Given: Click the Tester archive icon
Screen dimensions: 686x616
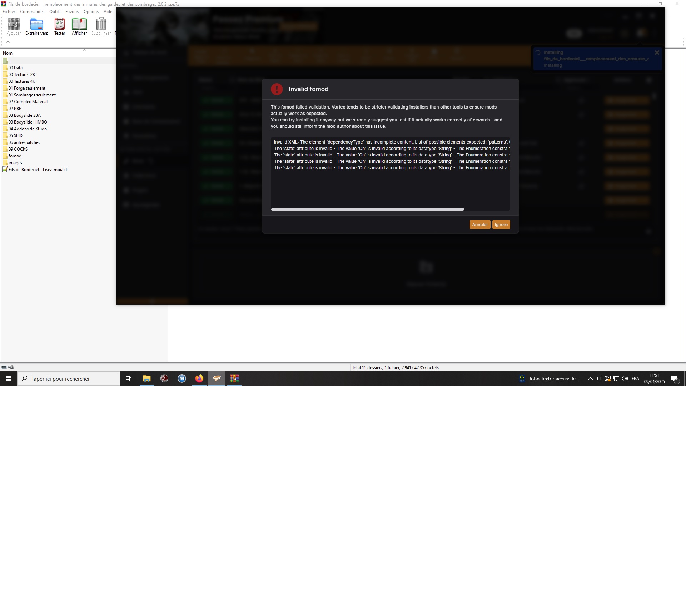Looking at the screenshot, I should pos(60,27).
